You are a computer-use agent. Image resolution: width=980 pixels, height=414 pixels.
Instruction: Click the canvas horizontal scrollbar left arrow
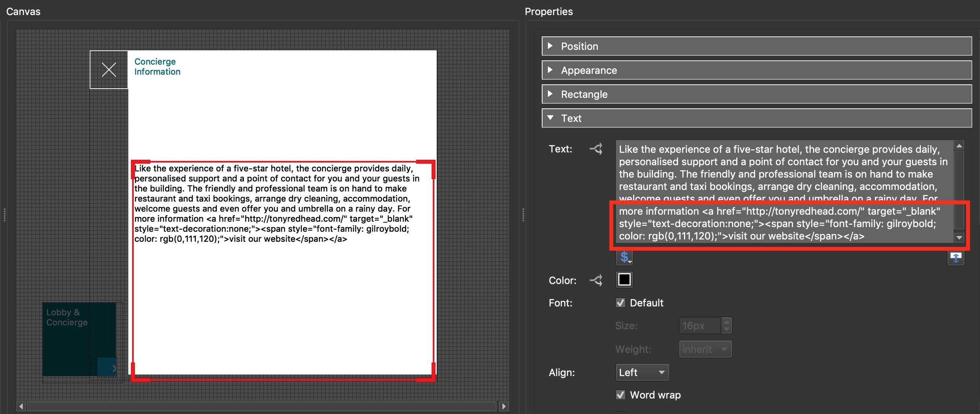pyautogui.click(x=22, y=407)
